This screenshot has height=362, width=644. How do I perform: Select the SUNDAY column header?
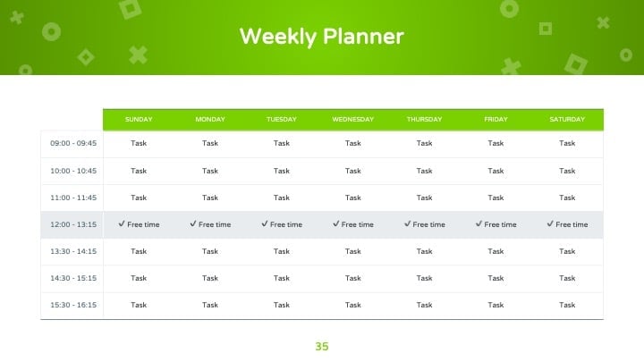[139, 120]
